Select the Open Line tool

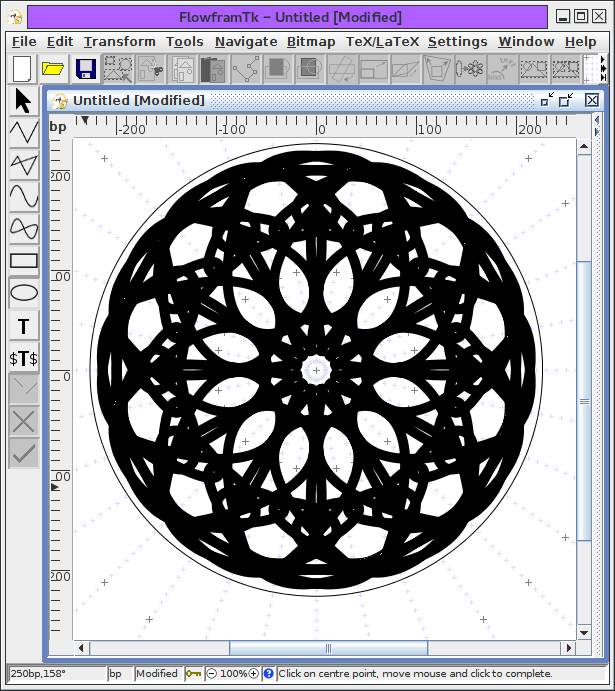pos(24,132)
